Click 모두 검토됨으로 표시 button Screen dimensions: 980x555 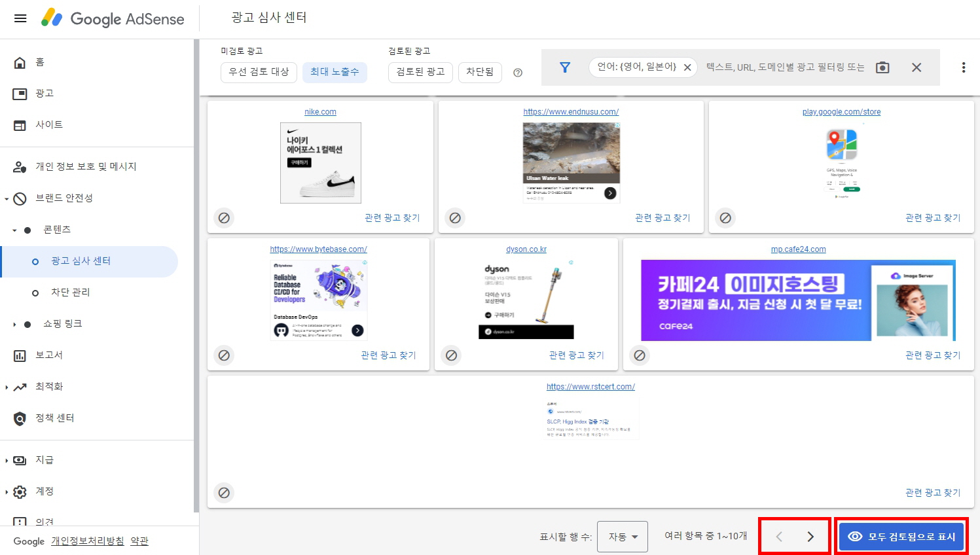coord(901,537)
